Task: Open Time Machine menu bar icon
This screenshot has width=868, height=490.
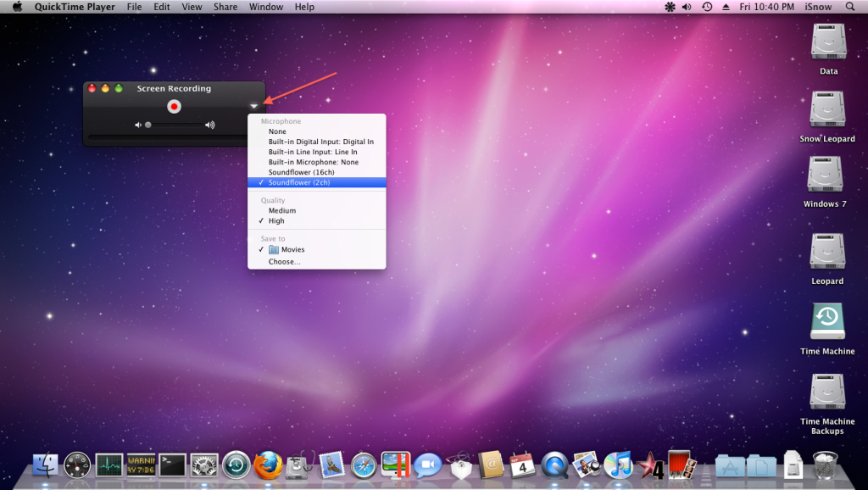Action: [x=707, y=7]
